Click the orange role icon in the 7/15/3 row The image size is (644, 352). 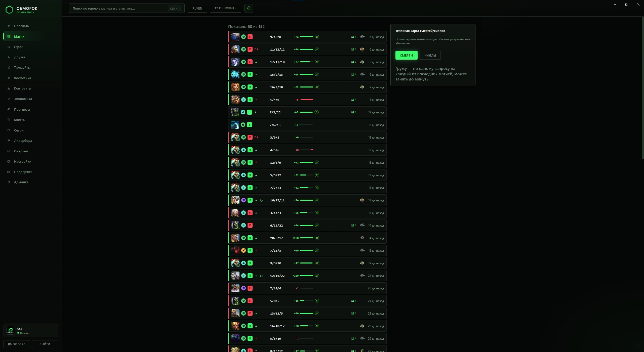[243, 250]
